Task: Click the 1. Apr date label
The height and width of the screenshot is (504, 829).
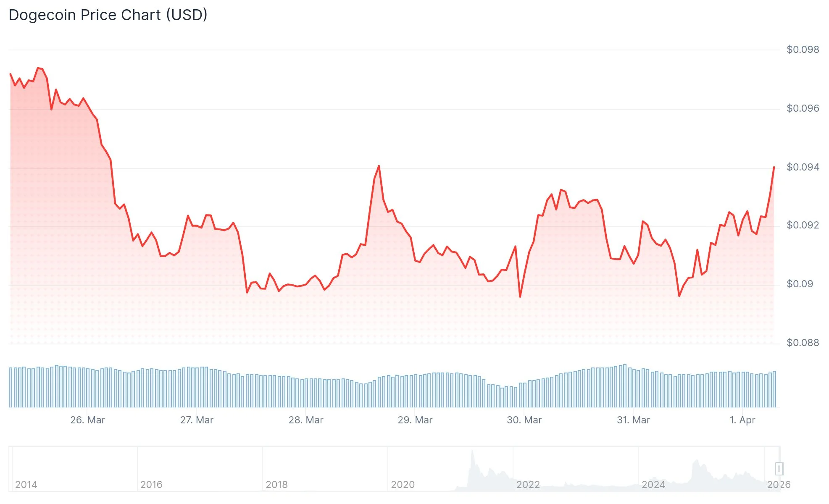Action: point(742,420)
